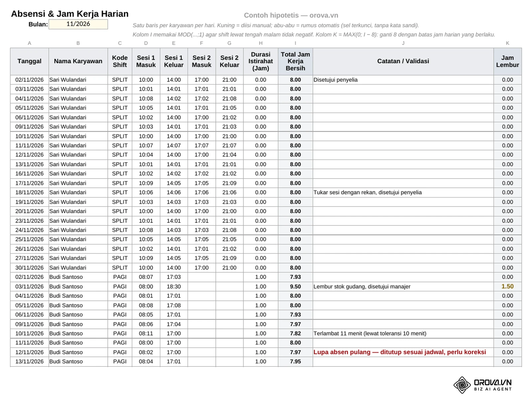Select the 18:30 clock-out cell
Image resolution: width=532 pixels, height=407 pixels.
point(174,287)
